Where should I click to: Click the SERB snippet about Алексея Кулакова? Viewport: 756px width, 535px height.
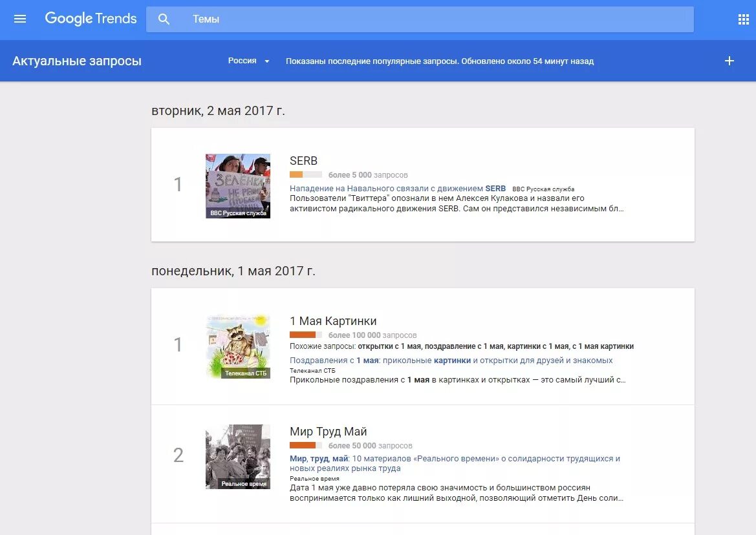(x=457, y=204)
